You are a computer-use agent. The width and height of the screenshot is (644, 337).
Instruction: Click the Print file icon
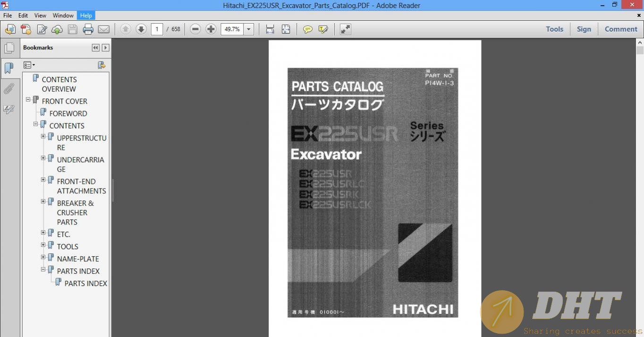tap(88, 29)
